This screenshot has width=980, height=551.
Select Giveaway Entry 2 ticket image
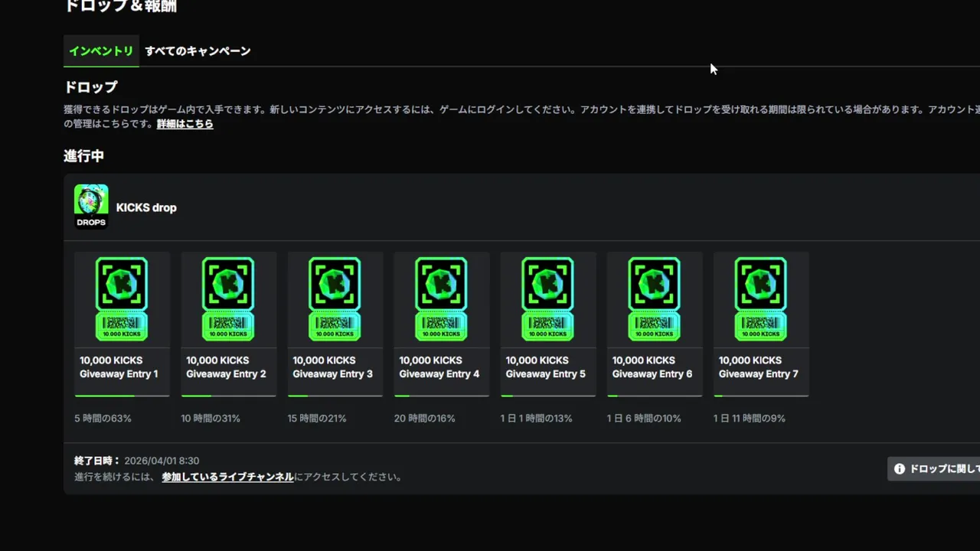[228, 299]
